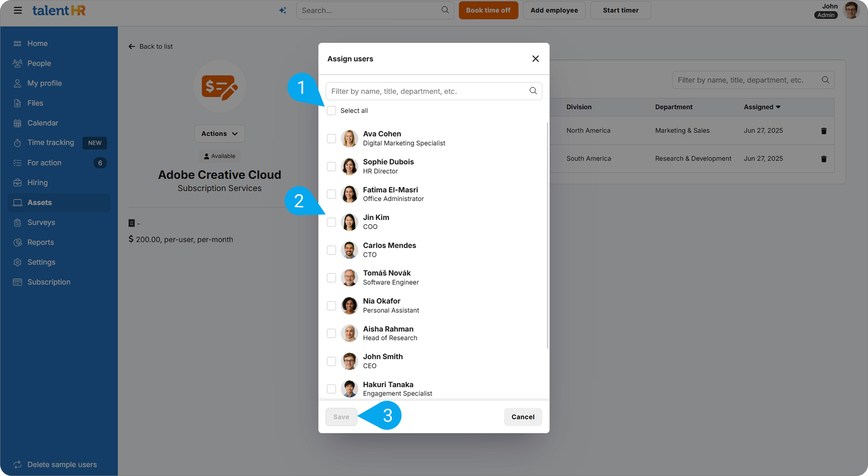
Task: Click the Marketing & Sales cell
Action: click(682, 131)
